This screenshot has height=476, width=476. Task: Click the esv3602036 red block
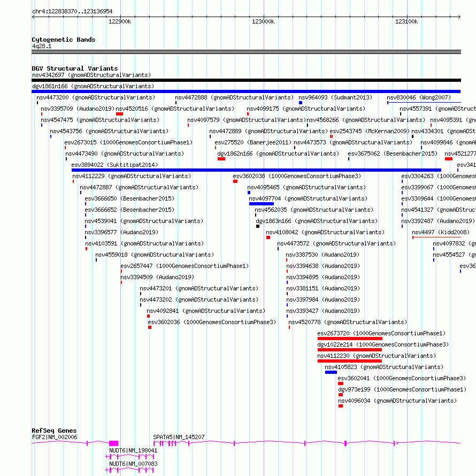pyautogui.click(x=150, y=327)
